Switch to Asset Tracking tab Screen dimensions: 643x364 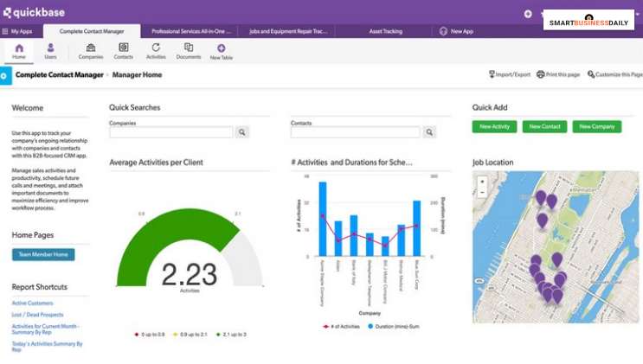pos(385,31)
